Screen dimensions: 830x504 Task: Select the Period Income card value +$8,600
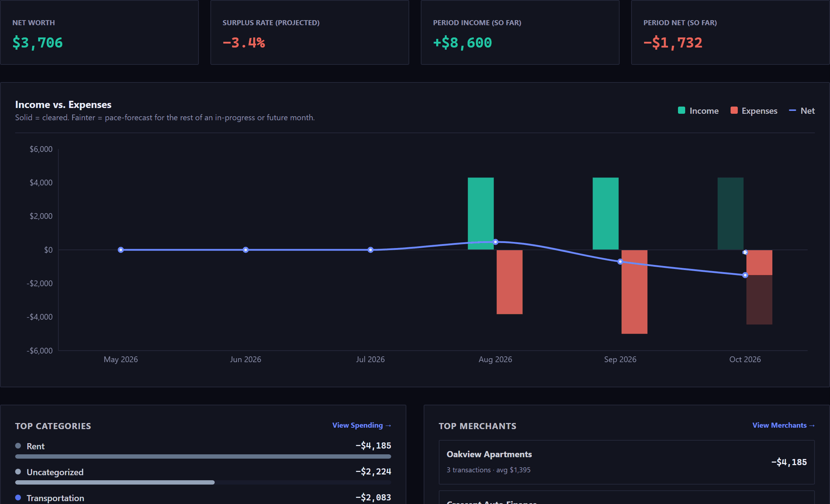tap(462, 43)
